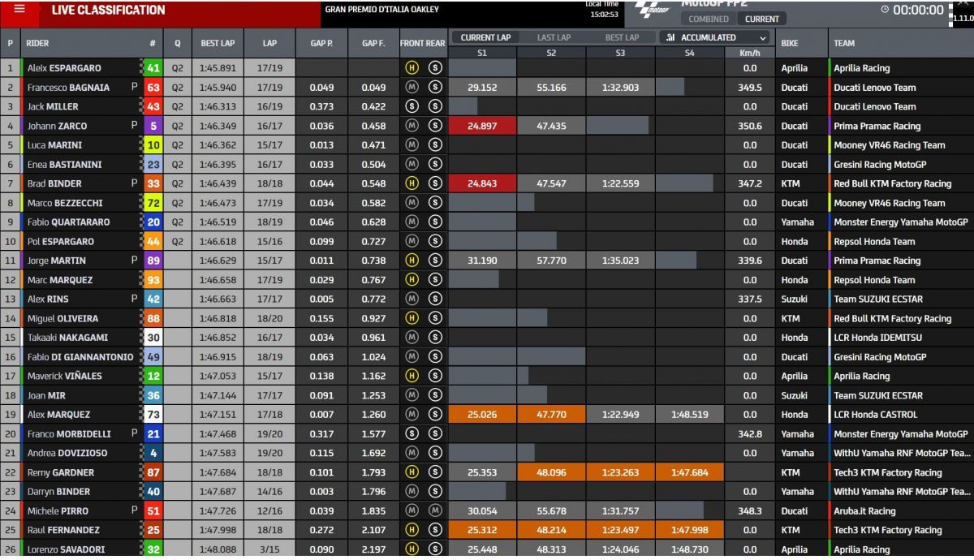Click lap count 3/15 for Lorenzo Savadori
Viewport: 974px width, 560px height.
pos(270,549)
